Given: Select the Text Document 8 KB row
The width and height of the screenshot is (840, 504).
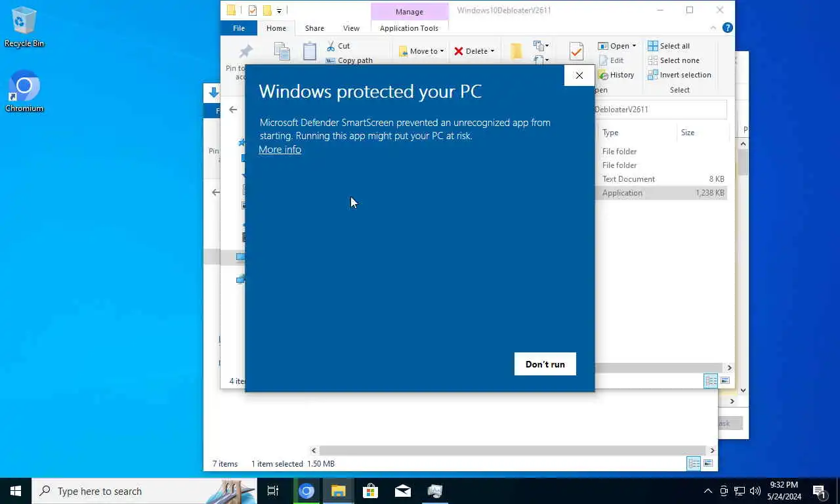Looking at the screenshot, I should pos(661,179).
